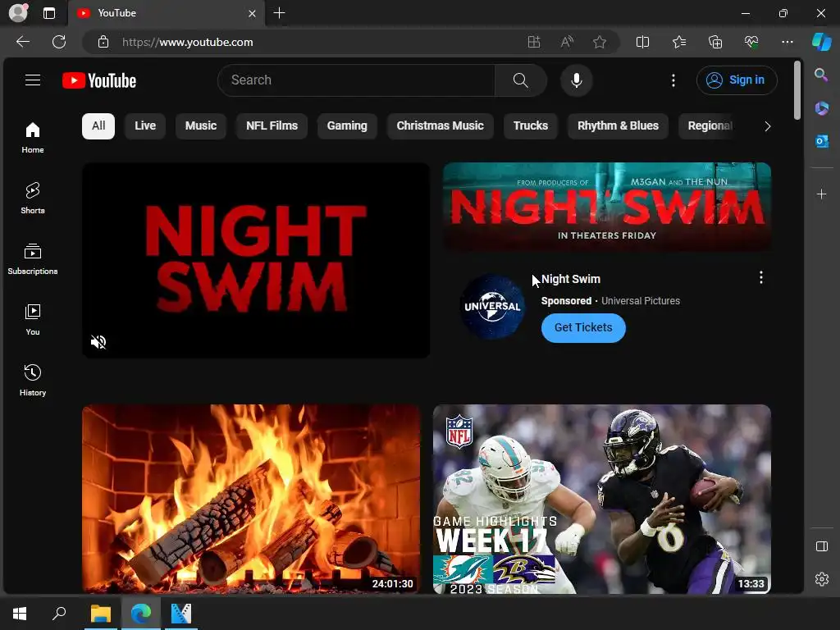Switch to Edge in the taskbar
840x630 pixels.
(x=141, y=614)
